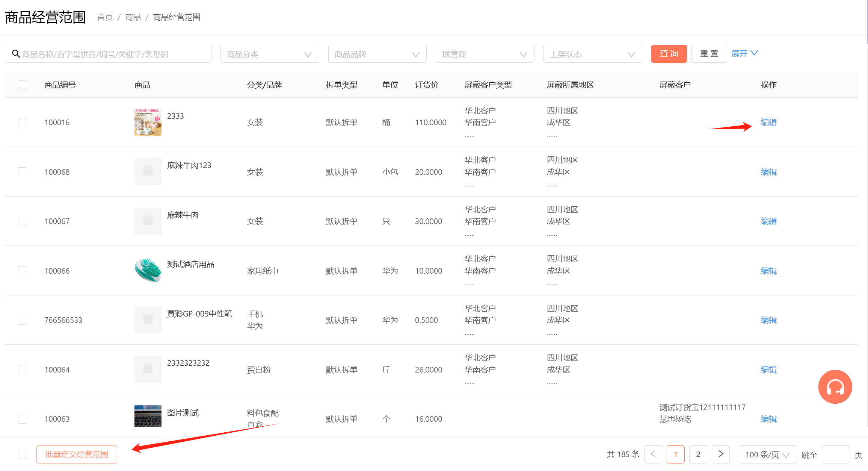868x471 pixels.
Task: Select the checkbox for product 100067
Action: (23, 221)
